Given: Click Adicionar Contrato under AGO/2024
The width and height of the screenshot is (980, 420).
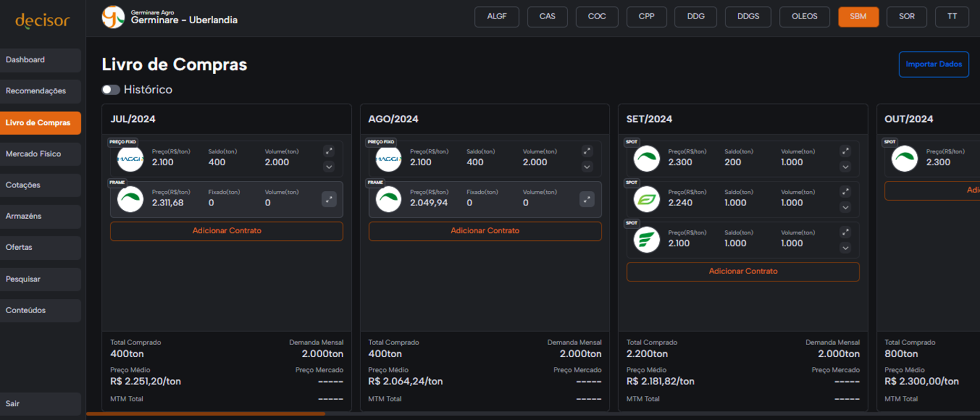Looking at the screenshot, I should [485, 231].
